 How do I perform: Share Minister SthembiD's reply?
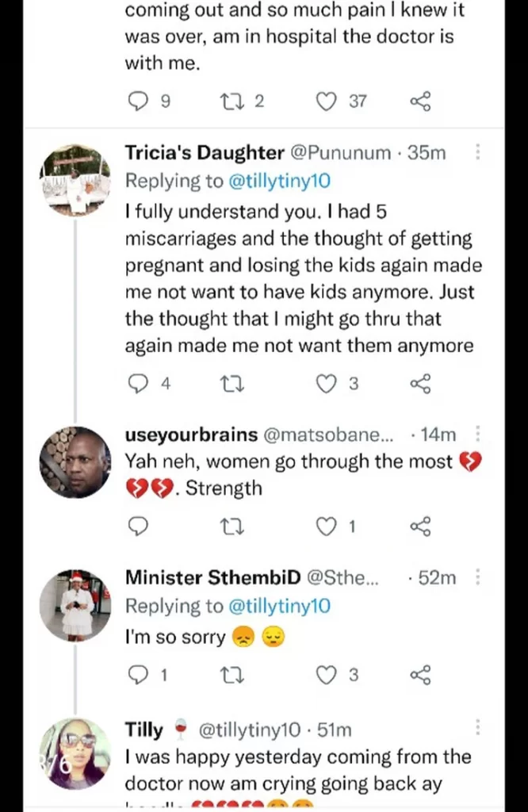[x=420, y=675]
